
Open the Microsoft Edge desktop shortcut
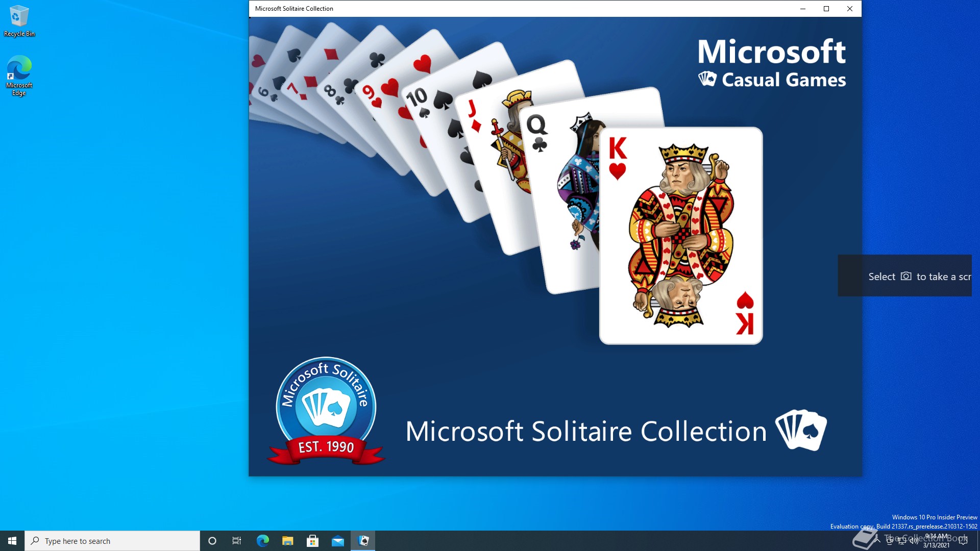(x=19, y=76)
